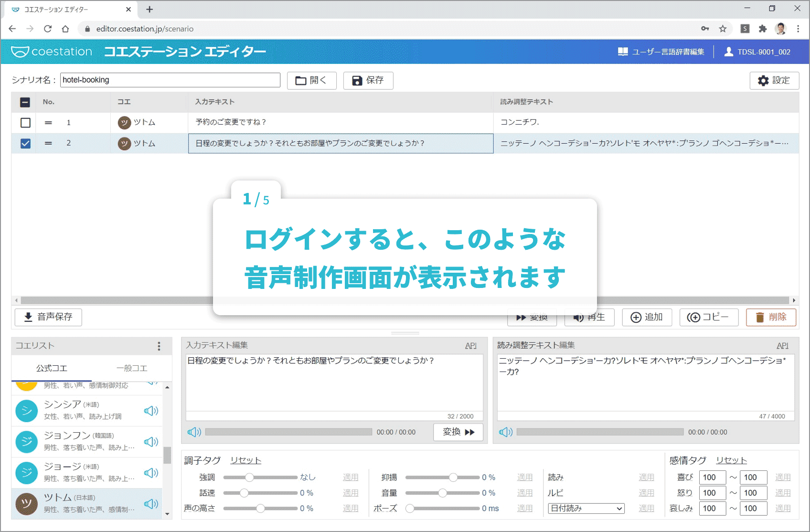Click API link in 入力テキスト編集
This screenshot has height=532, width=810.
(470, 346)
